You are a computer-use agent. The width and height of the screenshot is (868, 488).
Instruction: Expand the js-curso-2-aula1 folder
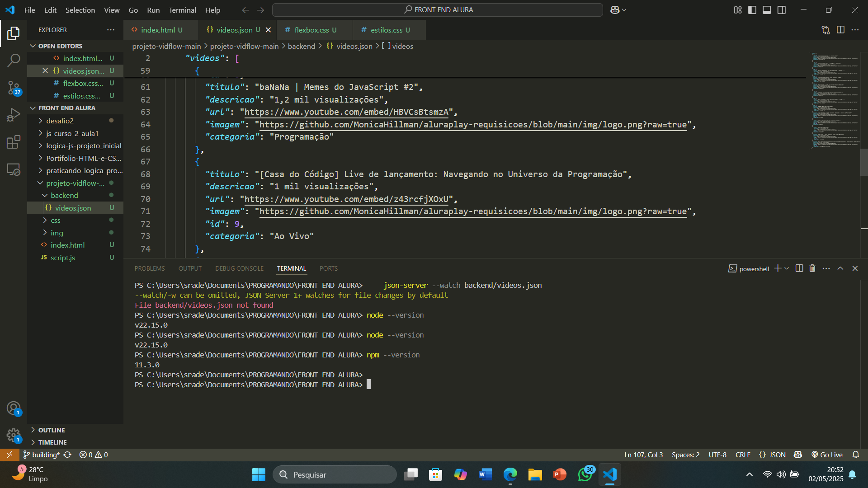[75, 133]
